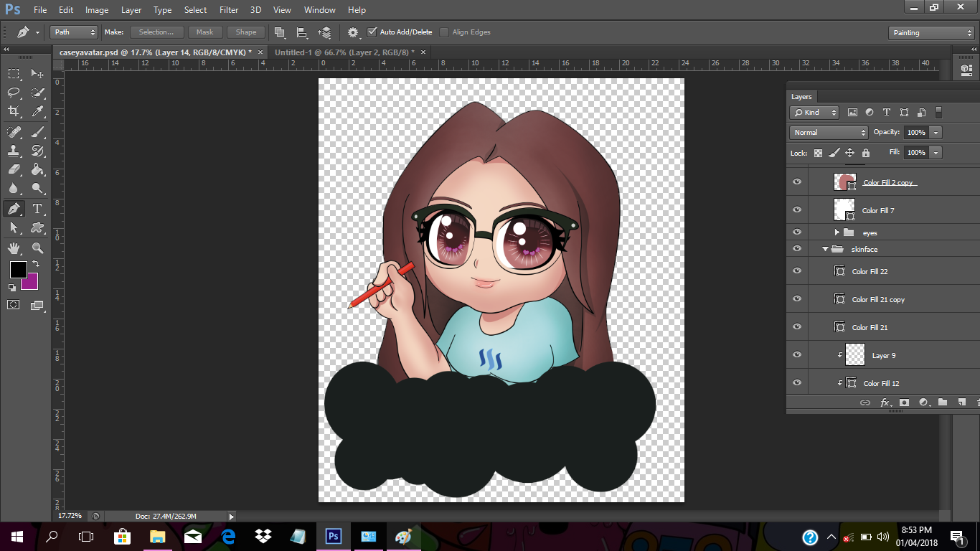Change screen mode from toolbox

(x=37, y=305)
